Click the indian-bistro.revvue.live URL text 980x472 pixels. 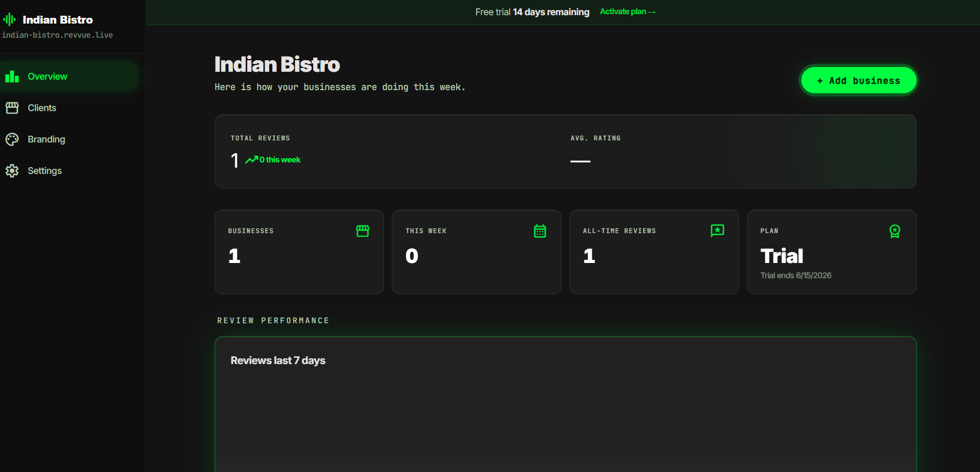tap(58, 35)
